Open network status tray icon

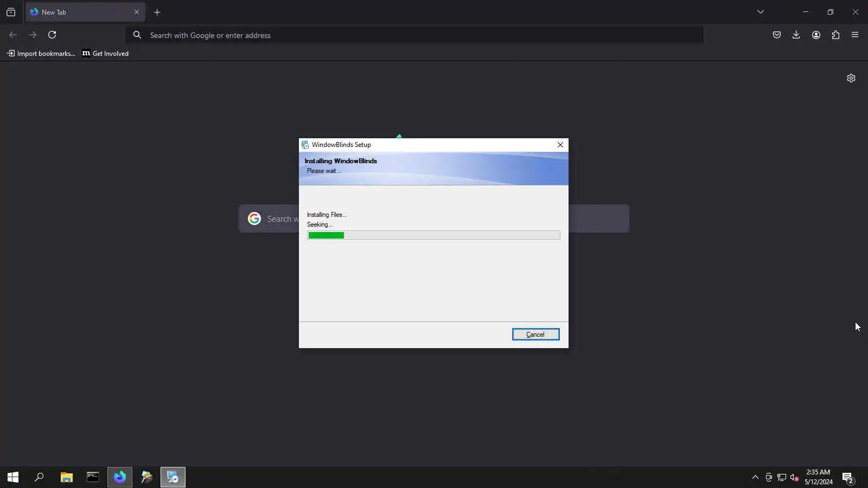pyautogui.click(x=782, y=477)
